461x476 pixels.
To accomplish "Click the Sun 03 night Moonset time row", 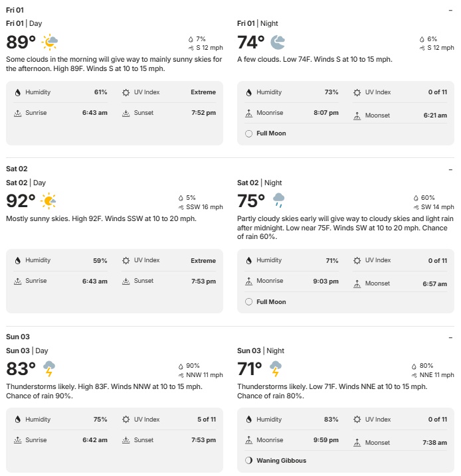I will click(400, 443).
